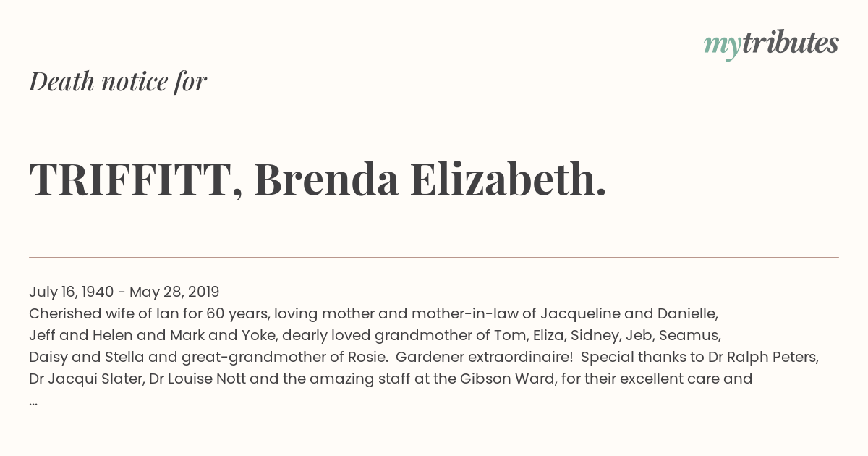Click the mytributes logo
Image resolution: width=868 pixels, height=456 pixels.
(771, 45)
